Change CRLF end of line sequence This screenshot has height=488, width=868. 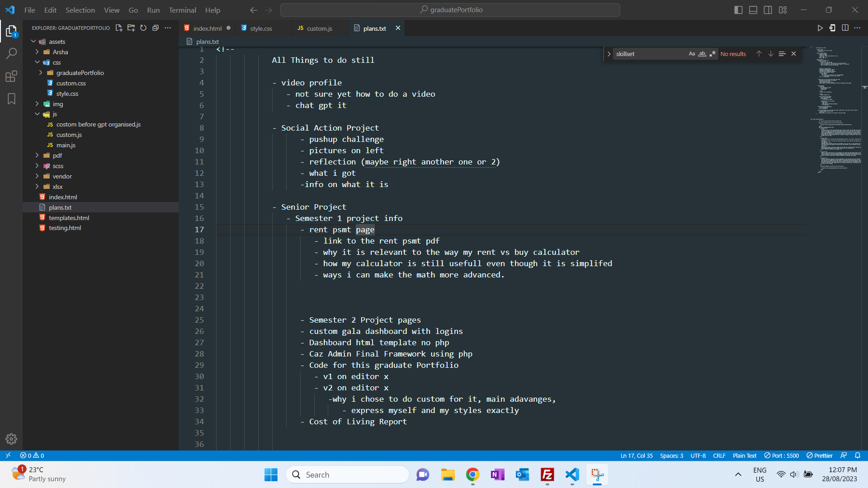pos(719,455)
